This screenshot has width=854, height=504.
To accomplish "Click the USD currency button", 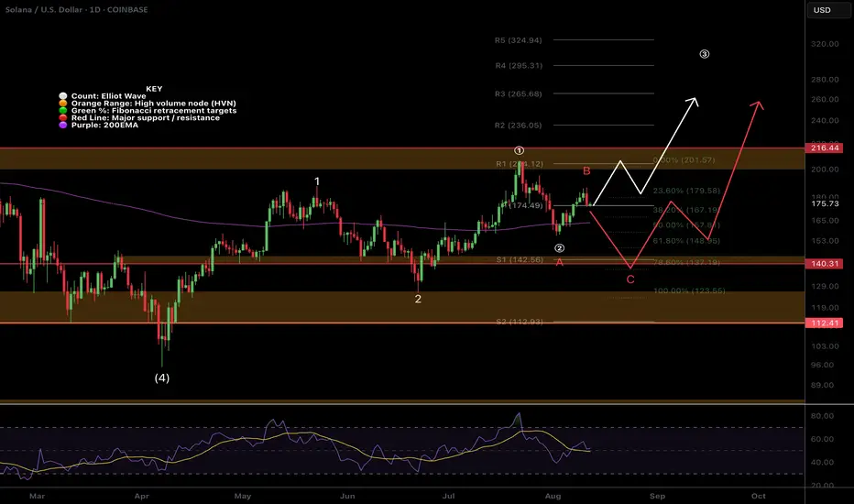I will coord(822,10).
